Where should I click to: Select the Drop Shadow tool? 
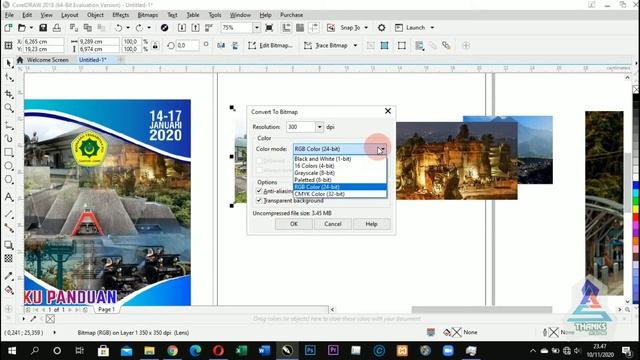tap(9, 245)
